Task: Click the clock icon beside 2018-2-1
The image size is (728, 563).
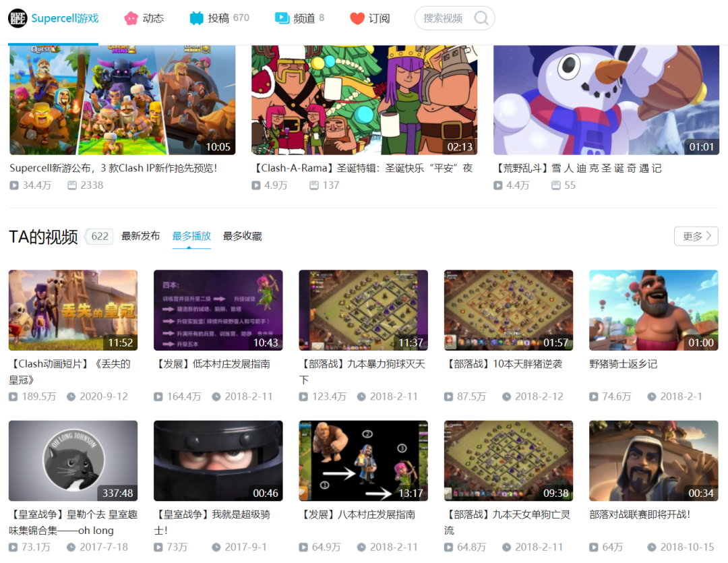Action: pos(652,396)
